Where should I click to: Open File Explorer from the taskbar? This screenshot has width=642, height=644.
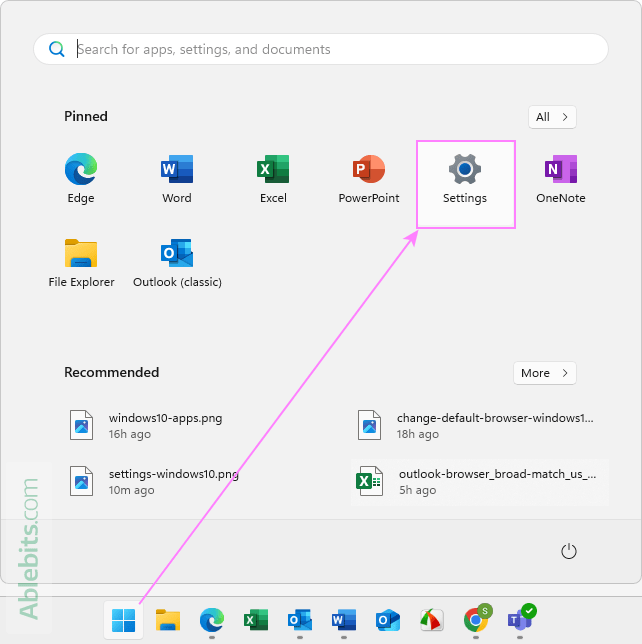(x=168, y=620)
